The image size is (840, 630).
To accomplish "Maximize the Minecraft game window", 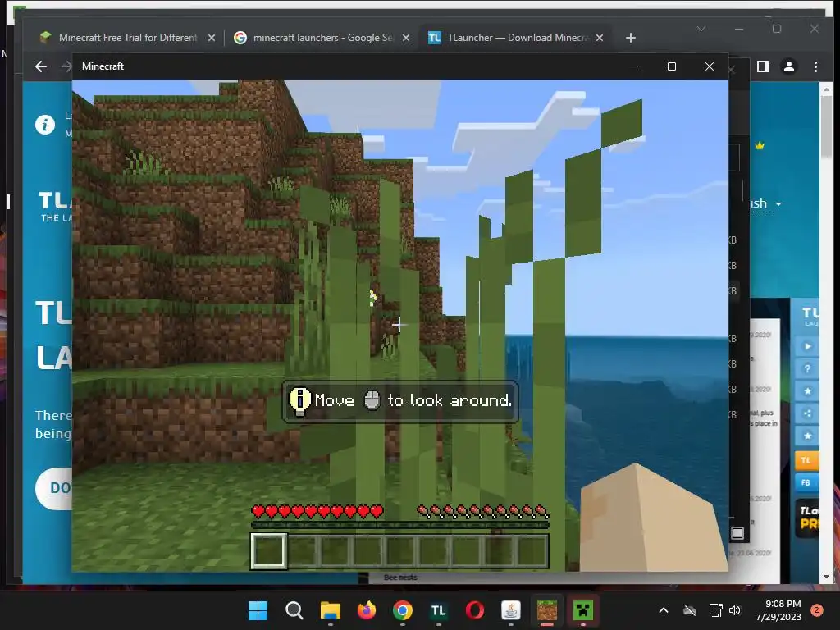I will click(672, 66).
